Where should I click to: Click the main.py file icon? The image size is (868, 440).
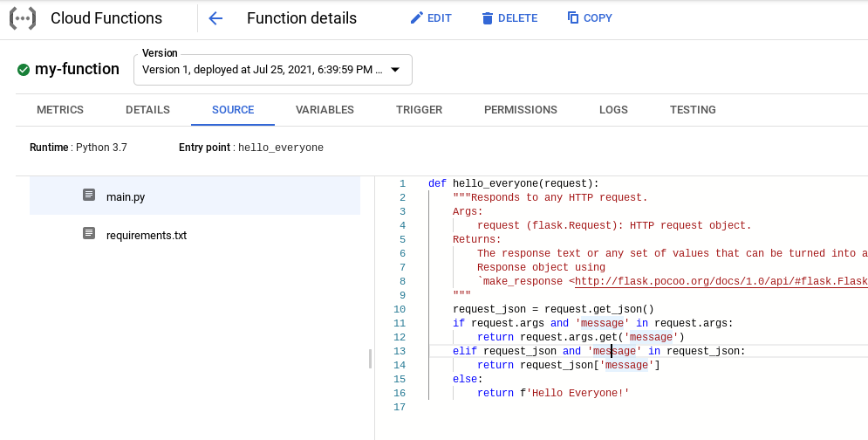88,196
